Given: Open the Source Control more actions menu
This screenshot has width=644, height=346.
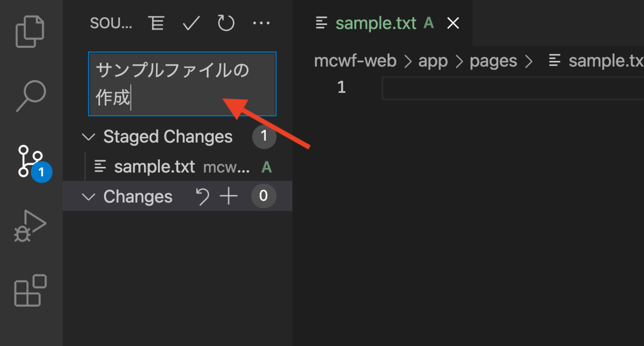Looking at the screenshot, I should 261,23.
